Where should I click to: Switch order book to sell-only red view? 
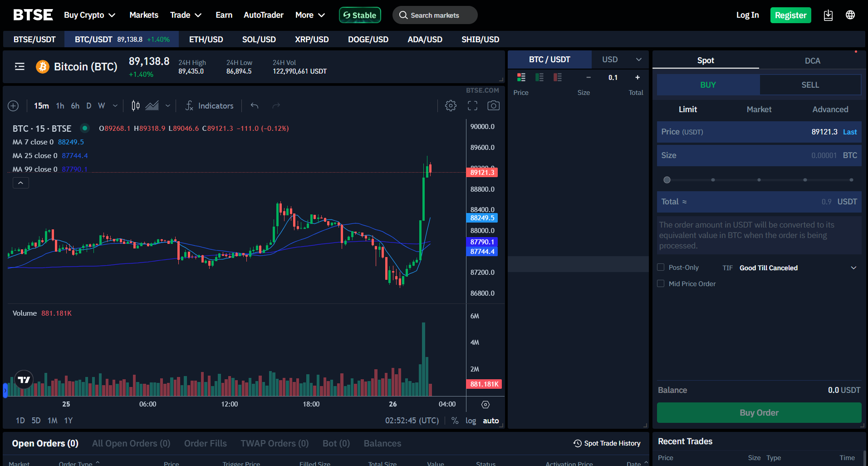[x=558, y=77]
